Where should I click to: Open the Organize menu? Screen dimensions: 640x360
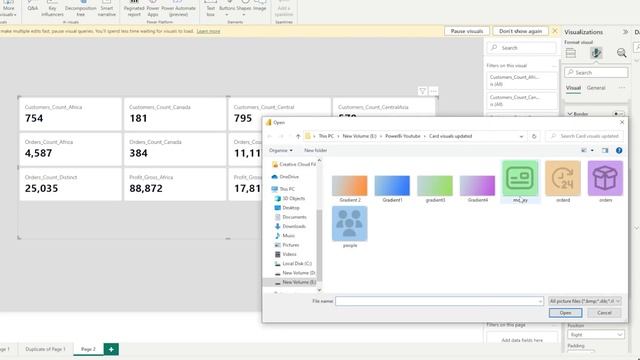pyautogui.click(x=280, y=150)
